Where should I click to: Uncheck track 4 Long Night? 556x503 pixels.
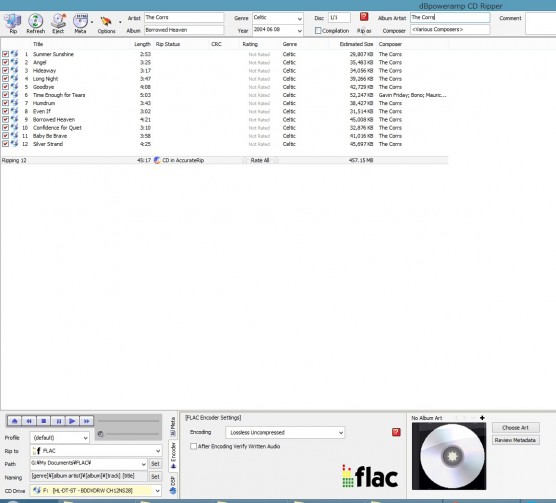pos(5,78)
